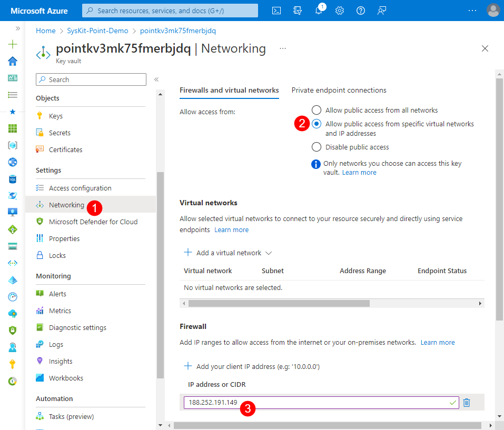Click the help question mark icon
This screenshot has height=430, width=504.
[361, 11]
